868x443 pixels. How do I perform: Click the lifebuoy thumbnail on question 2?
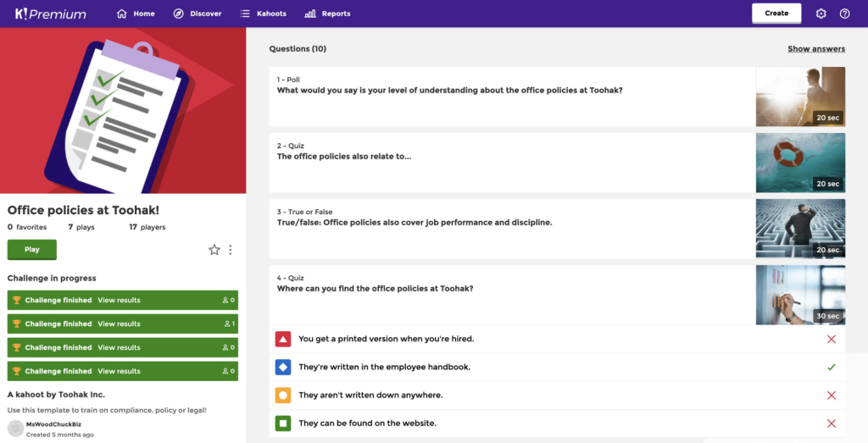coord(799,163)
